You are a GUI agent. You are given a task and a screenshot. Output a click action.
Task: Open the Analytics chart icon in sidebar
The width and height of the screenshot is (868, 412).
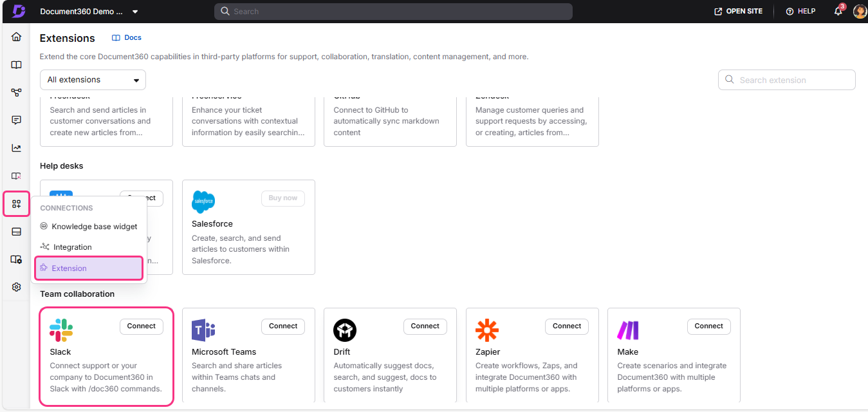coord(17,148)
